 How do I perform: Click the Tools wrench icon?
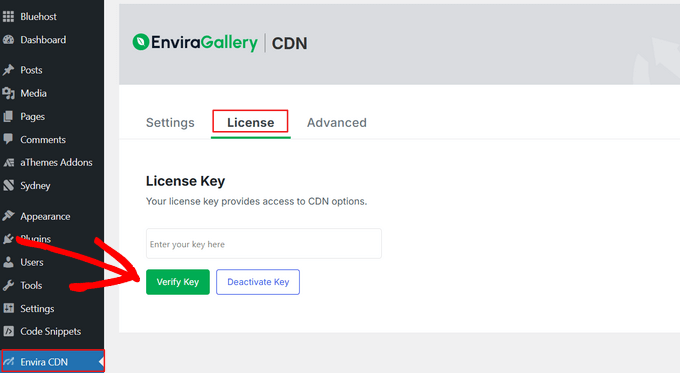coord(8,285)
